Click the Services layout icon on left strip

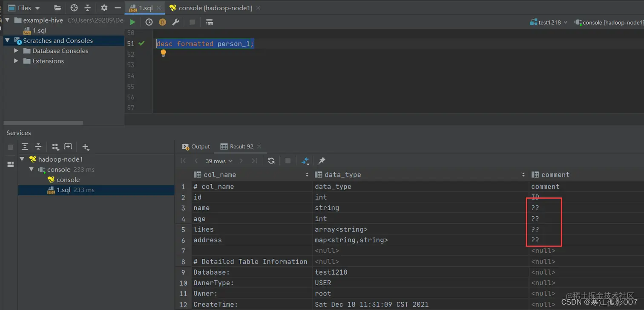tap(11, 164)
